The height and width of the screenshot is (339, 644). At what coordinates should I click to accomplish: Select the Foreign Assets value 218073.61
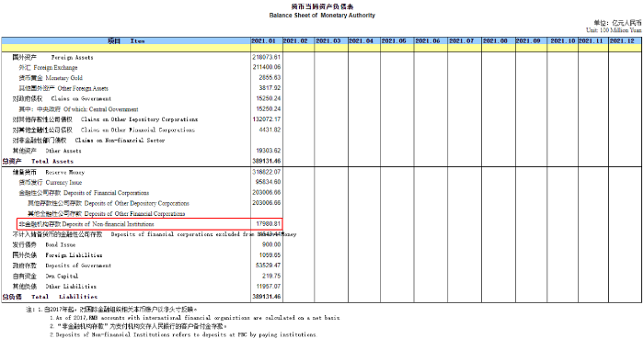(x=266, y=57)
